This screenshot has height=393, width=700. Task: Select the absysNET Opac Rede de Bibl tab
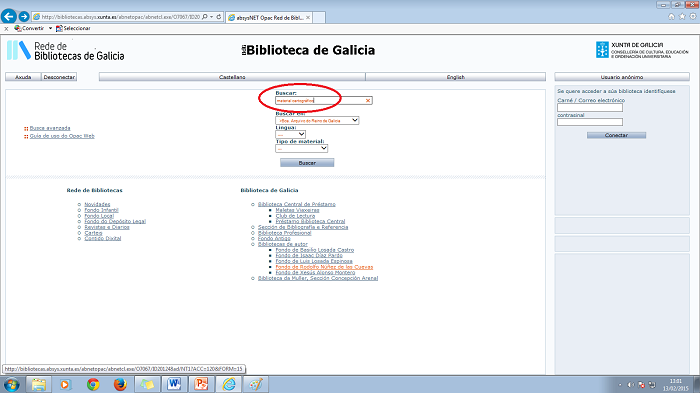pyautogui.click(x=269, y=17)
